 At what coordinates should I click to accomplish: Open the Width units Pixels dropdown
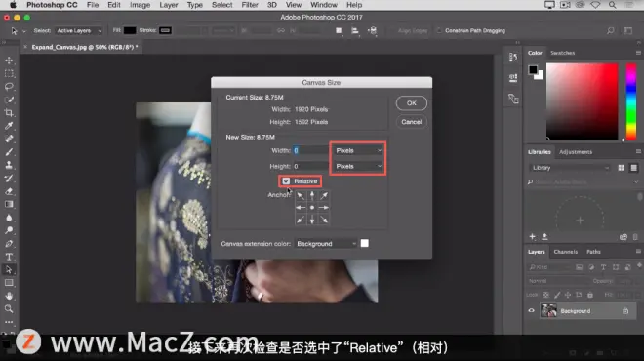[x=358, y=150]
